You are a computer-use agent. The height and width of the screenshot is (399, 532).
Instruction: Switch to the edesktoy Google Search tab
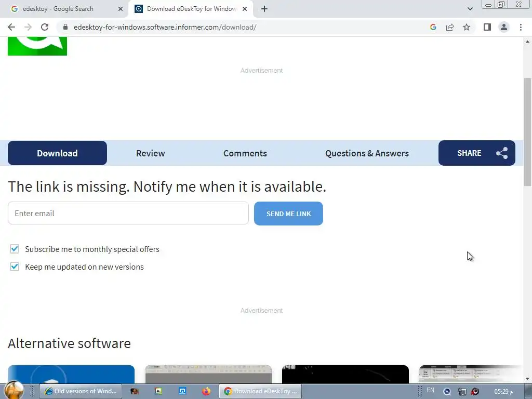click(64, 9)
